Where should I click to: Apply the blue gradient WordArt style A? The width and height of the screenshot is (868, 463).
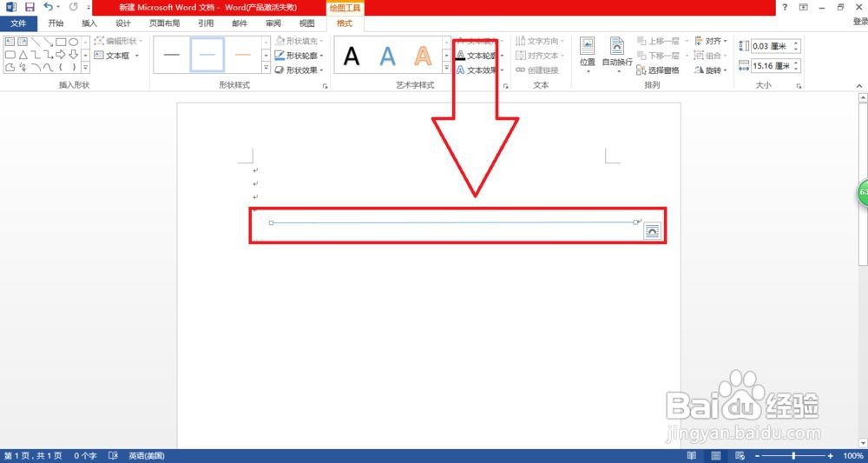tap(387, 56)
